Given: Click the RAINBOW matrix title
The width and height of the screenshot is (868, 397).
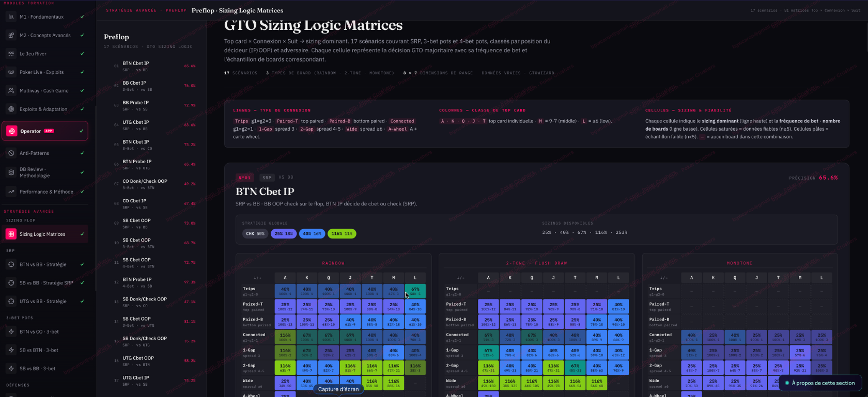Looking at the screenshot, I should (x=333, y=263).
